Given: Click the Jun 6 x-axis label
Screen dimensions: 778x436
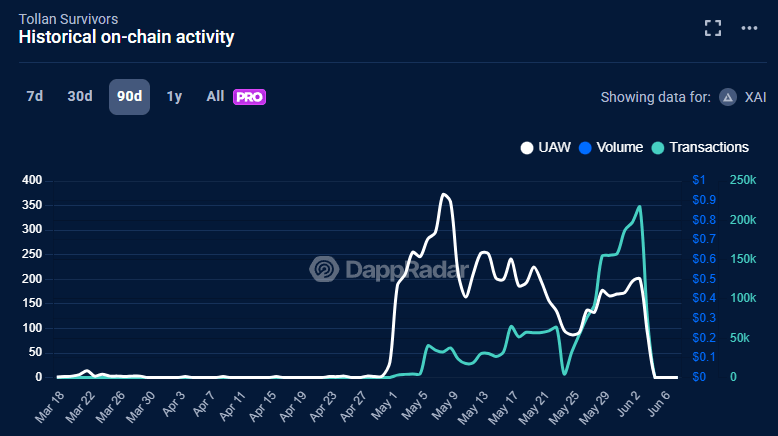Looking at the screenshot, I should 659,404.
